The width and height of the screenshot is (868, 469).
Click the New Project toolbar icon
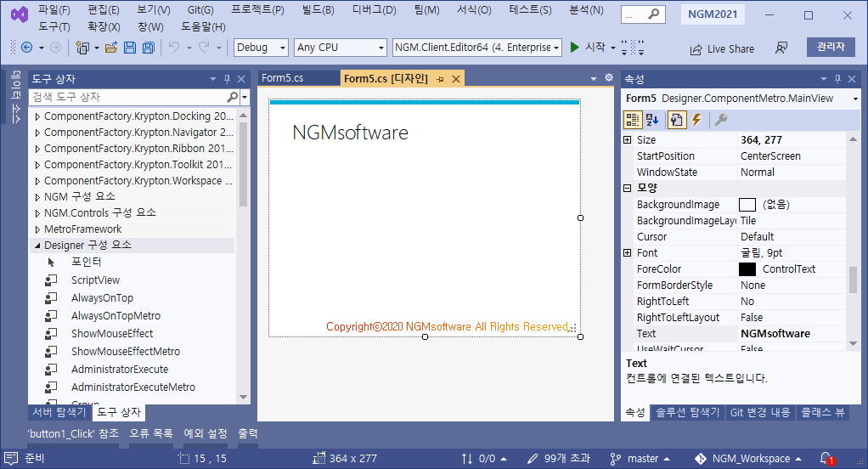82,48
